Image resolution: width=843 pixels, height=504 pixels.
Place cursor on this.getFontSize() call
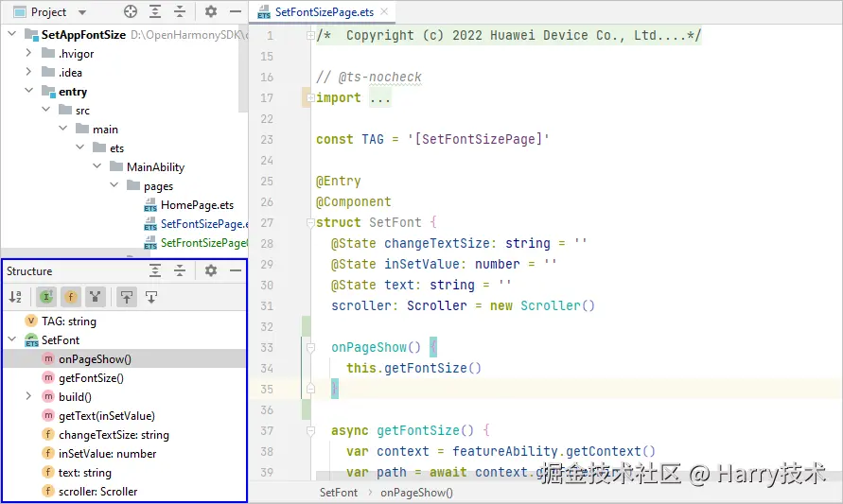413,368
